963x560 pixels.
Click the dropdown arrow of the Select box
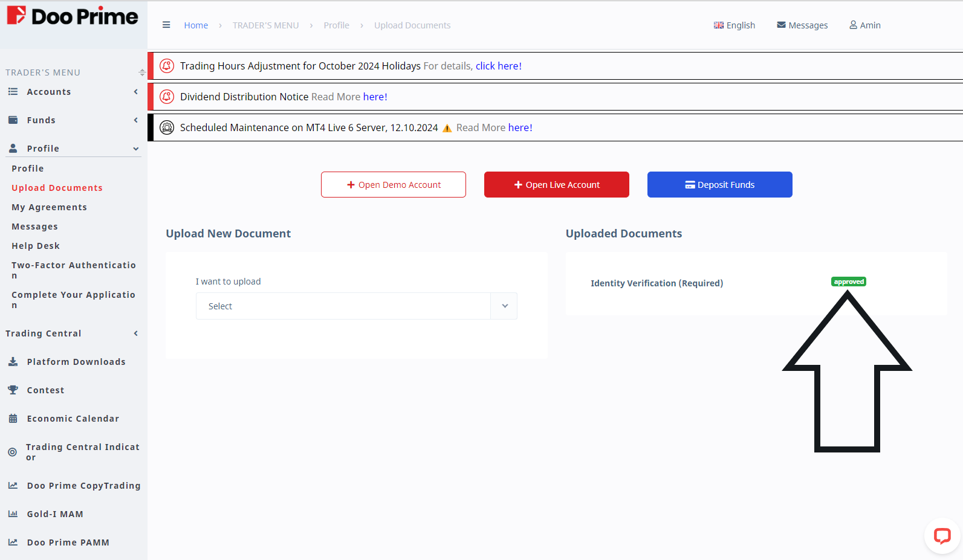tap(505, 306)
